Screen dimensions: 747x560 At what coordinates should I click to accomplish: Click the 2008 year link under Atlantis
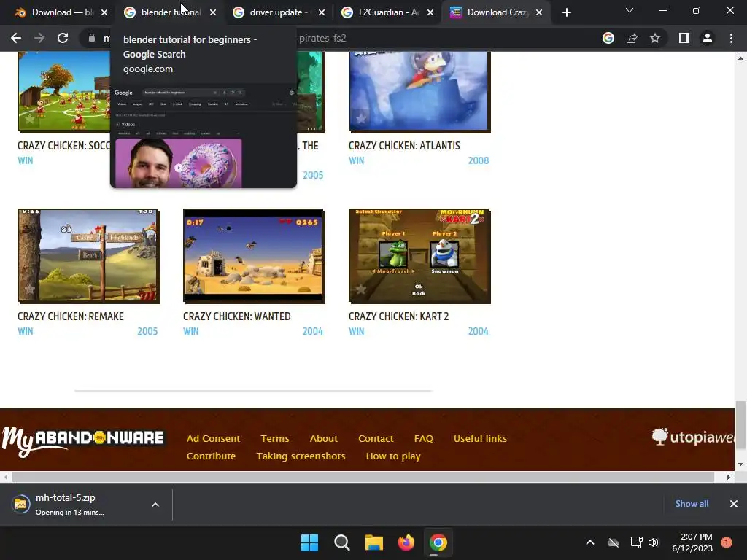pyautogui.click(x=479, y=160)
